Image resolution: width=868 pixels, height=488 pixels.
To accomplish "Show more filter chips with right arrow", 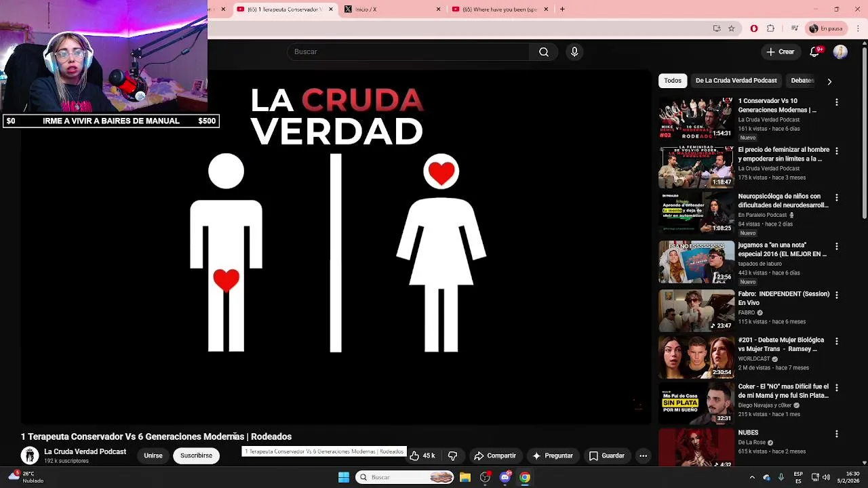I will click(829, 81).
